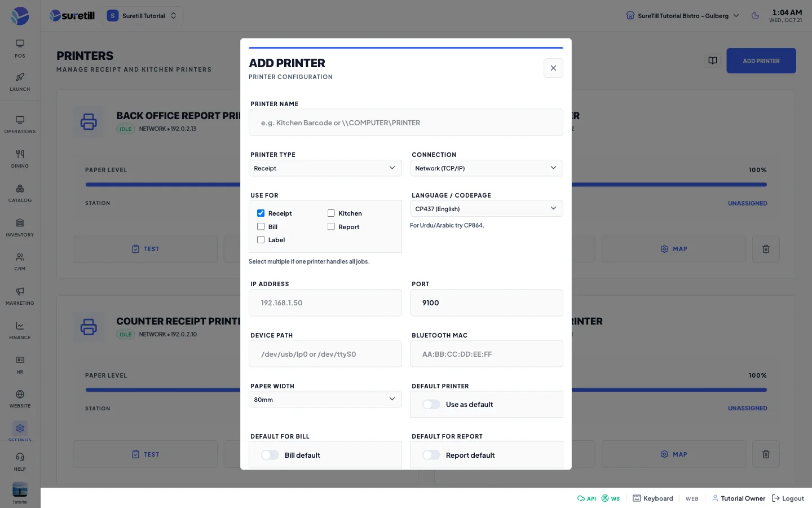Check the Report checkbox

pos(331,227)
